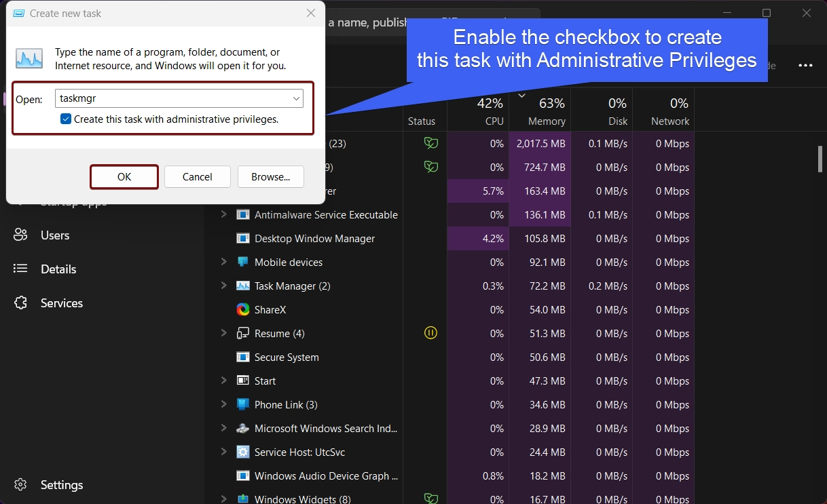Expand the Resume (4) process group
This screenshot has width=827, height=504.
point(223,333)
